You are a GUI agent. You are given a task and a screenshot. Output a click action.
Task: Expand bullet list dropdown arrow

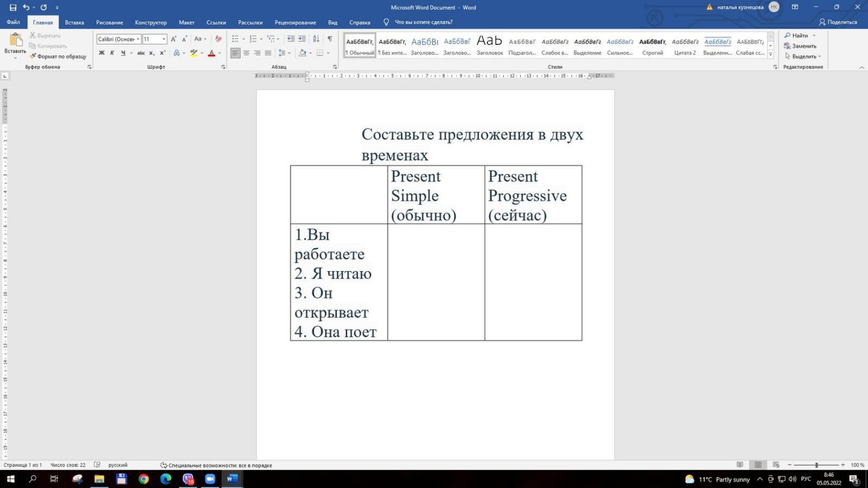[x=244, y=39]
